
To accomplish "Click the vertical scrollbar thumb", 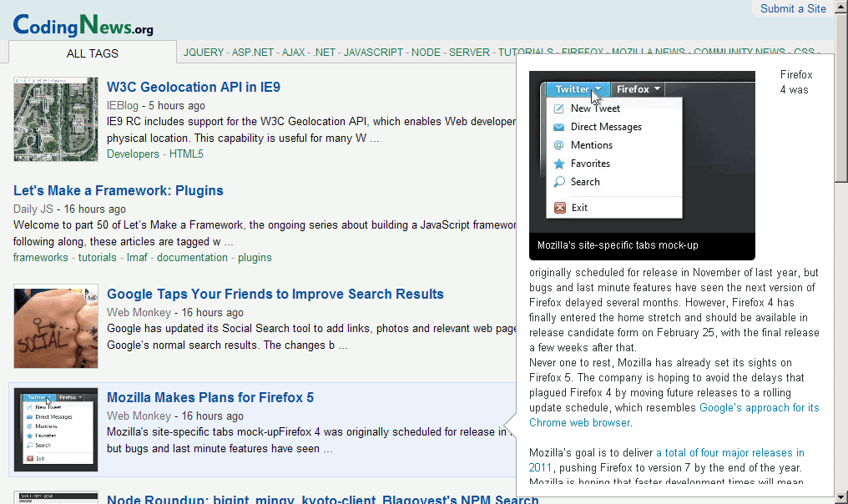I will (841, 98).
